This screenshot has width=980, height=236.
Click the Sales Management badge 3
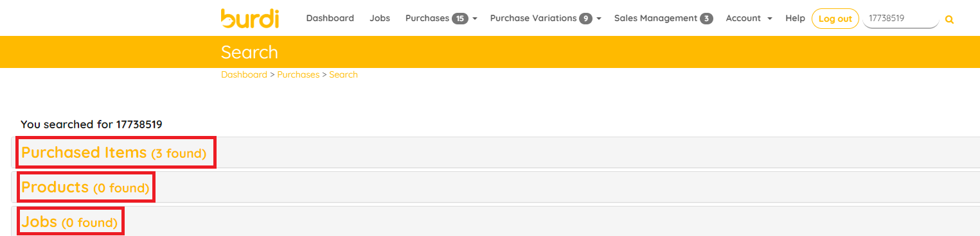pyautogui.click(x=706, y=19)
